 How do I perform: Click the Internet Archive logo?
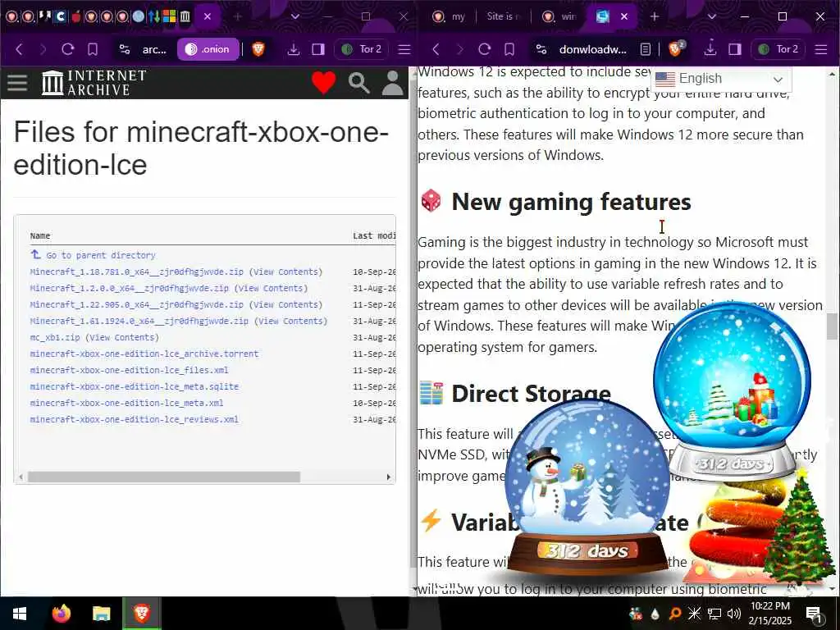pyautogui.click(x=94, y=83)
